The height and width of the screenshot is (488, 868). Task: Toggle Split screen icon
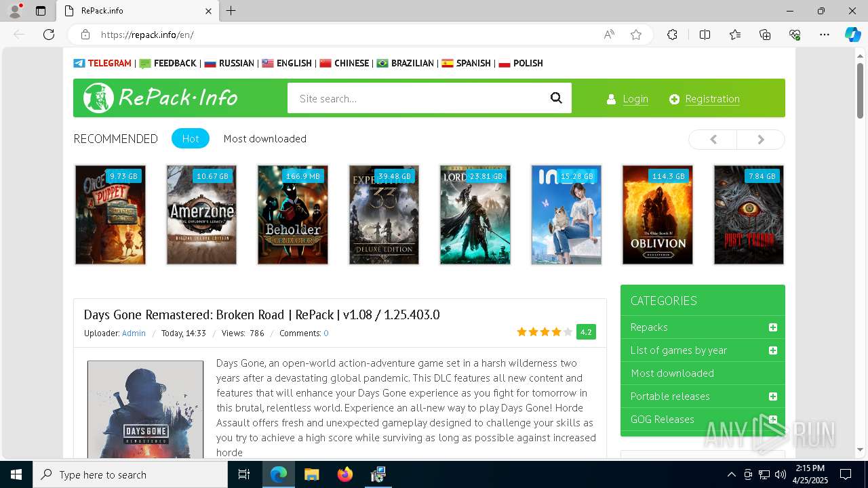tap(705, 35)
